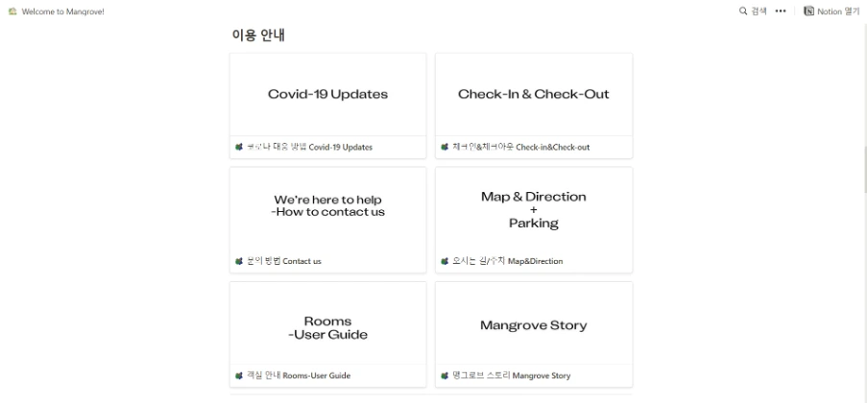Click leaf icon beside Check-in&Check-out caption

[x=445, y=147]
